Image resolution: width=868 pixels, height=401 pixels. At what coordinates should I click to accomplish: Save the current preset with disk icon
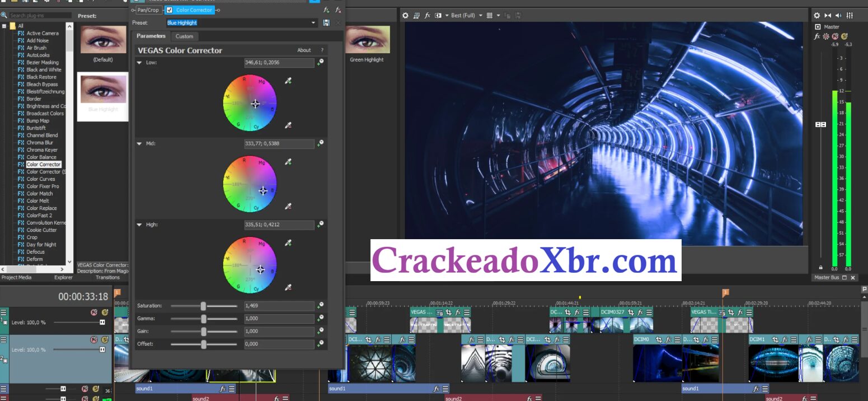(326, 22)
